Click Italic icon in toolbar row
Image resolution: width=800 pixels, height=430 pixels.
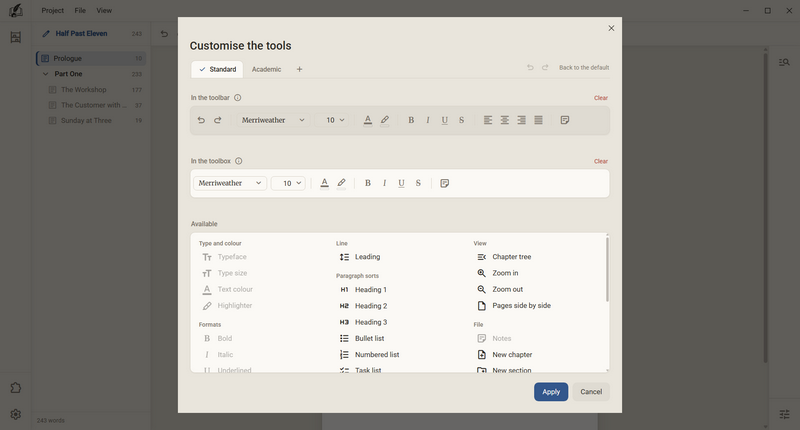tap(428, 120)
